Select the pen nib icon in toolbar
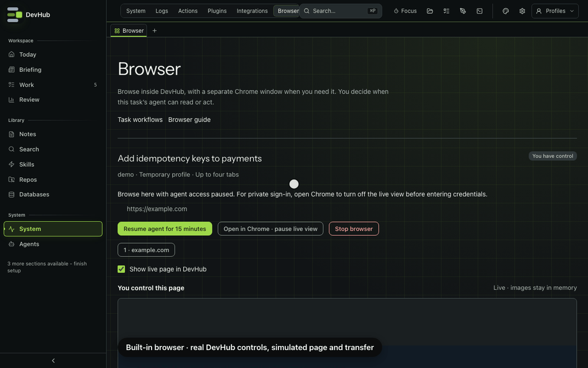Screen dimensions: 588x368 pos(463,11)
